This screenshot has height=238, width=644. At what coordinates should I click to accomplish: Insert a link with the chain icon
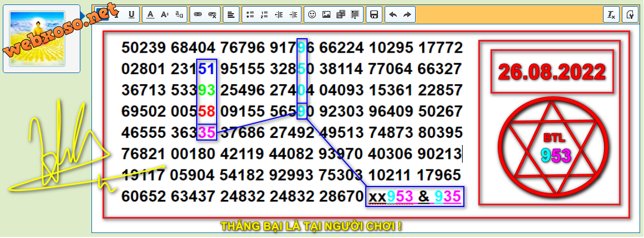(198, 15)
